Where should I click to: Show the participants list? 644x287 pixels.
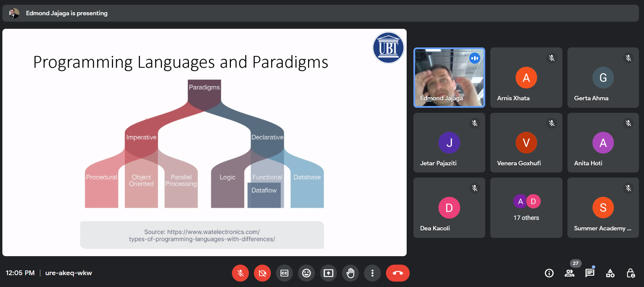570,273
